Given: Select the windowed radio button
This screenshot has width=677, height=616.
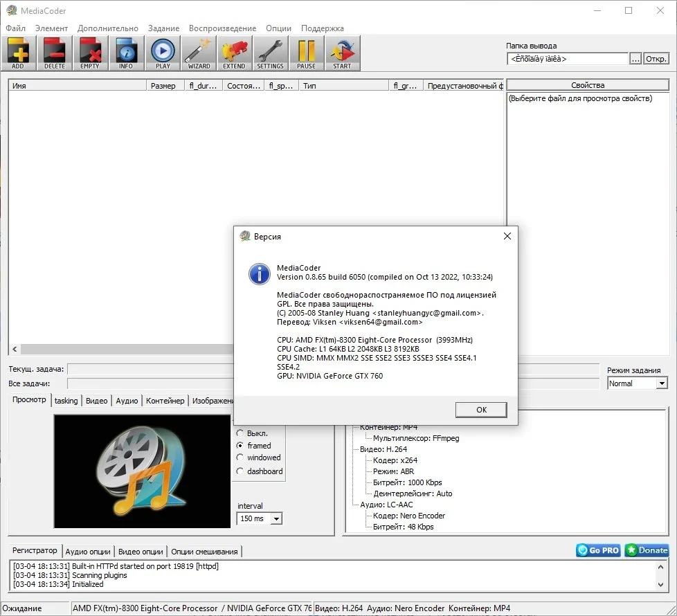Looking at the screenshot, I should click(x=240, y=458).
